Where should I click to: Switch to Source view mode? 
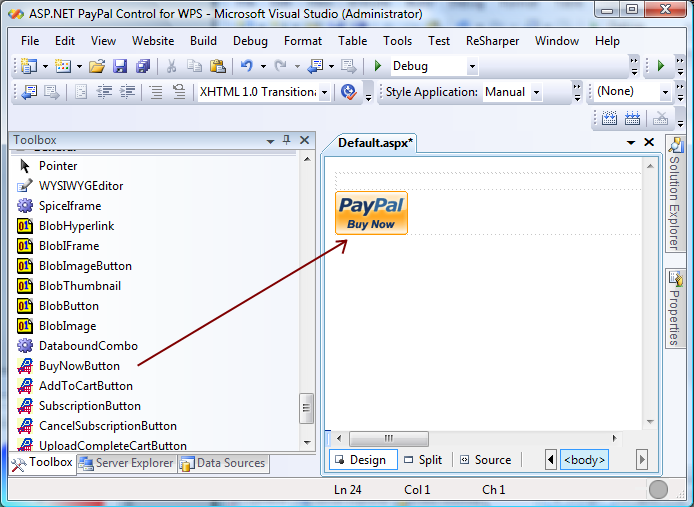coord(485,460)
